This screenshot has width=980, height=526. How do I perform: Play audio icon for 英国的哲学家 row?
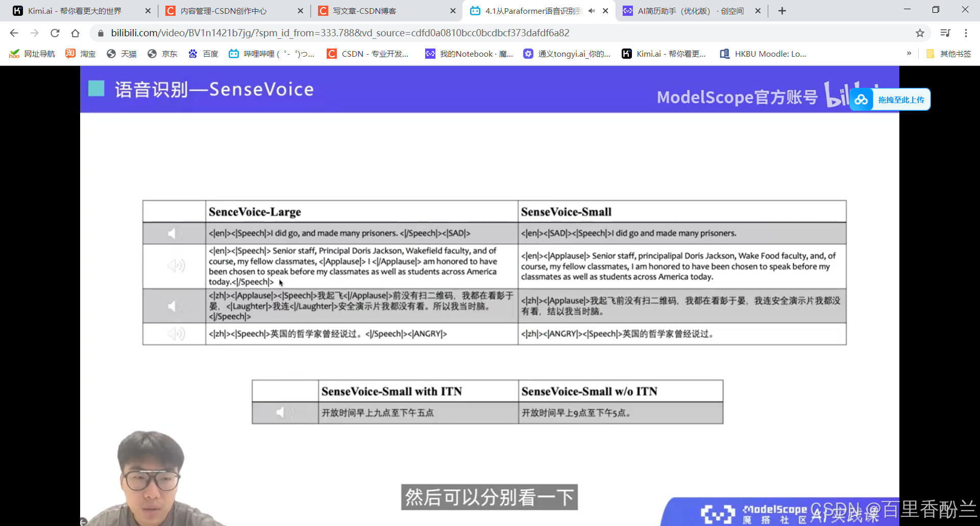[176, 334]
